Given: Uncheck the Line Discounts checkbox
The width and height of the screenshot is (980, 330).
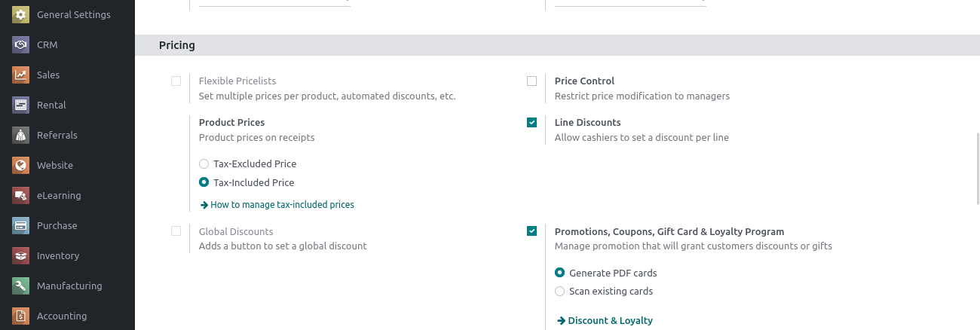Looking at the screenshot, I should 532,122.
